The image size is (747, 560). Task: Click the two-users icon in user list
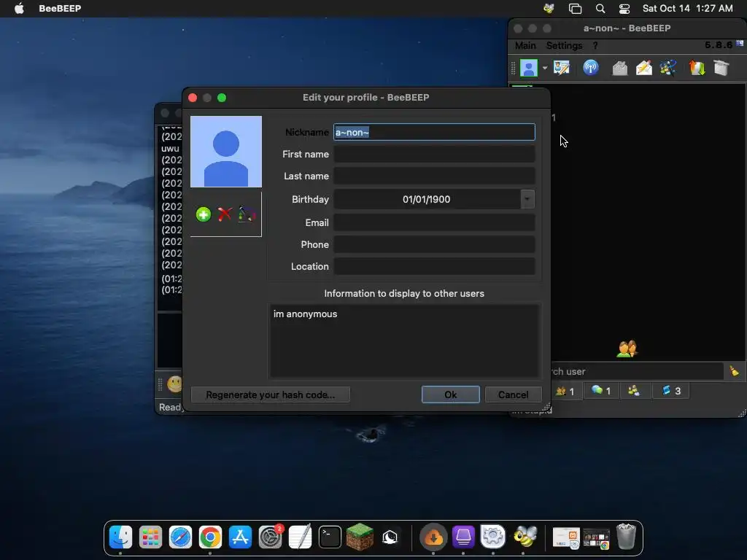[627, 349]
